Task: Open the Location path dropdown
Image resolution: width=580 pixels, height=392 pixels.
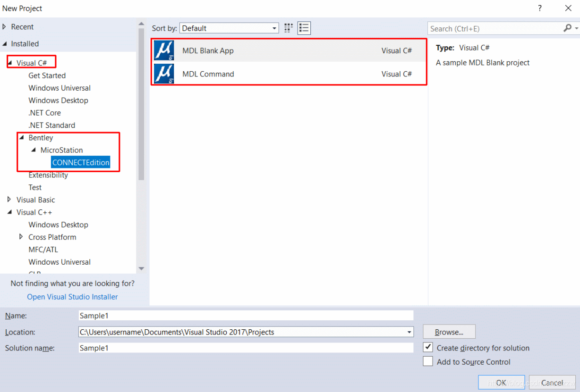Action: coord(409,332)
